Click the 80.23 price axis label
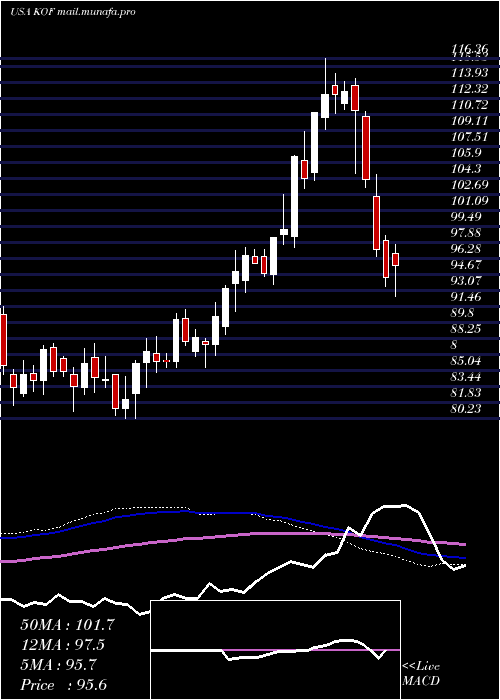 click(x=466, y=409)
